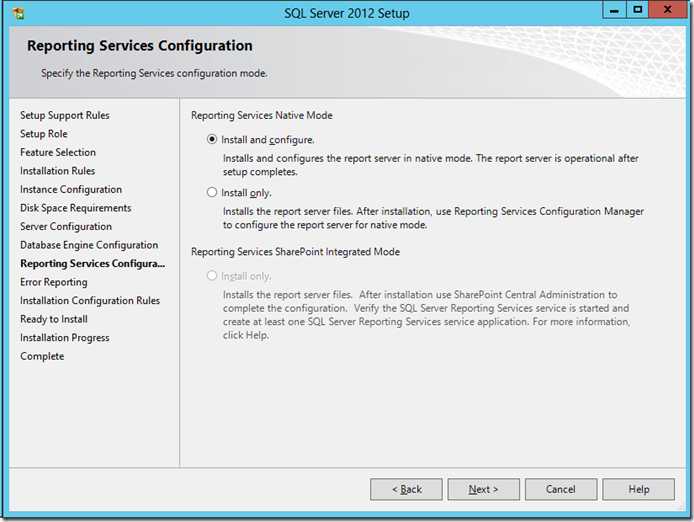Click the SQL Server setup title bar icon
The image size is (694, 522).
[19, 14]
